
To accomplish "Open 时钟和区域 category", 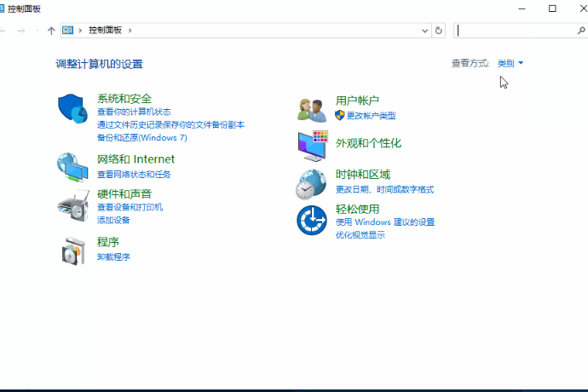I will tap(363, 175).
